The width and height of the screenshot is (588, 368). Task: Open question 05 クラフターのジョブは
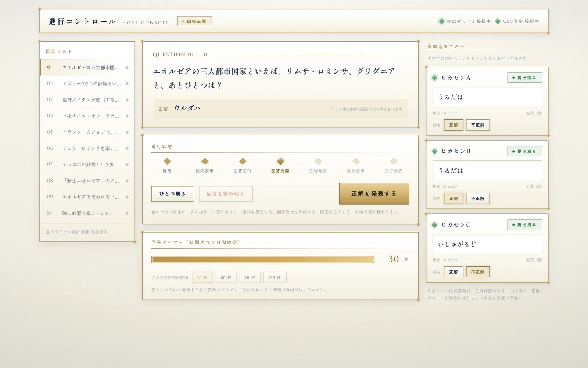87,132
